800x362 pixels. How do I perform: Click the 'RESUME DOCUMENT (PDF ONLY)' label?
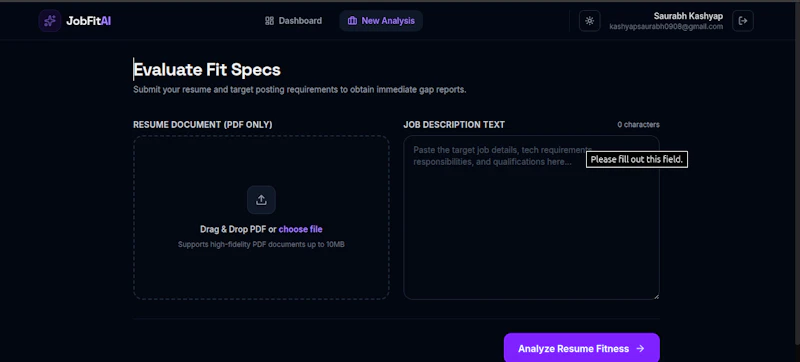(x=203, y=125)
